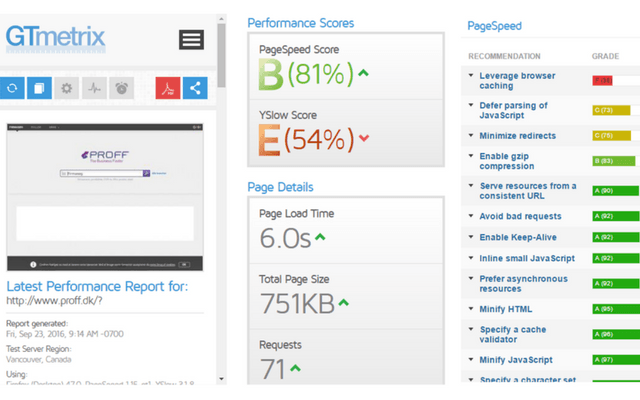Viewport: 640px width, 400px height.
Task: Click the blue share icon
Action: pos(195,88)
